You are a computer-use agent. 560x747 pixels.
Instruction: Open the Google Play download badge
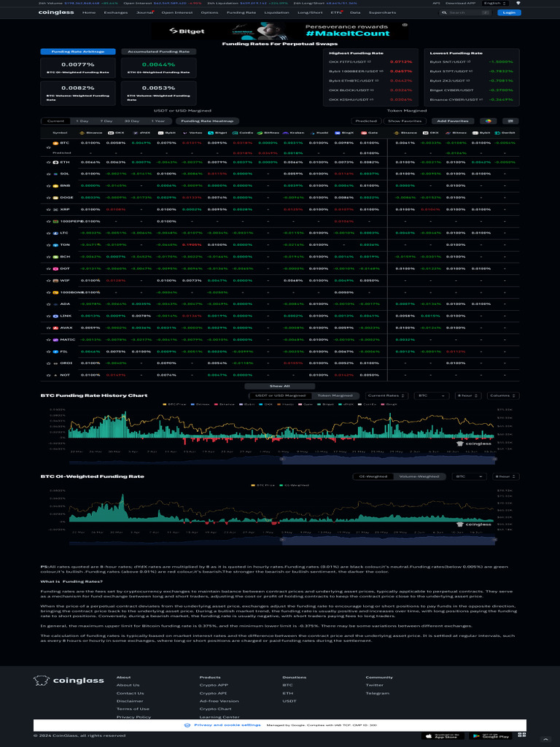point(491,736)
